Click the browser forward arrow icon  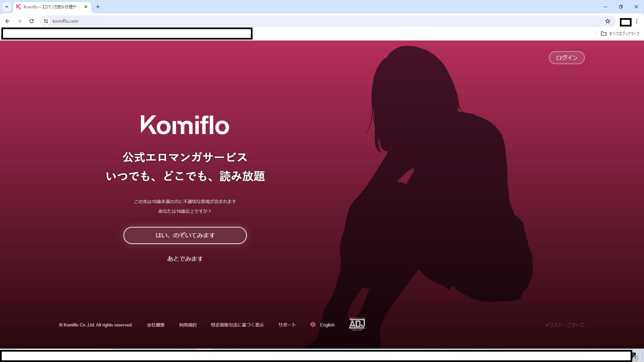(19, 21)
